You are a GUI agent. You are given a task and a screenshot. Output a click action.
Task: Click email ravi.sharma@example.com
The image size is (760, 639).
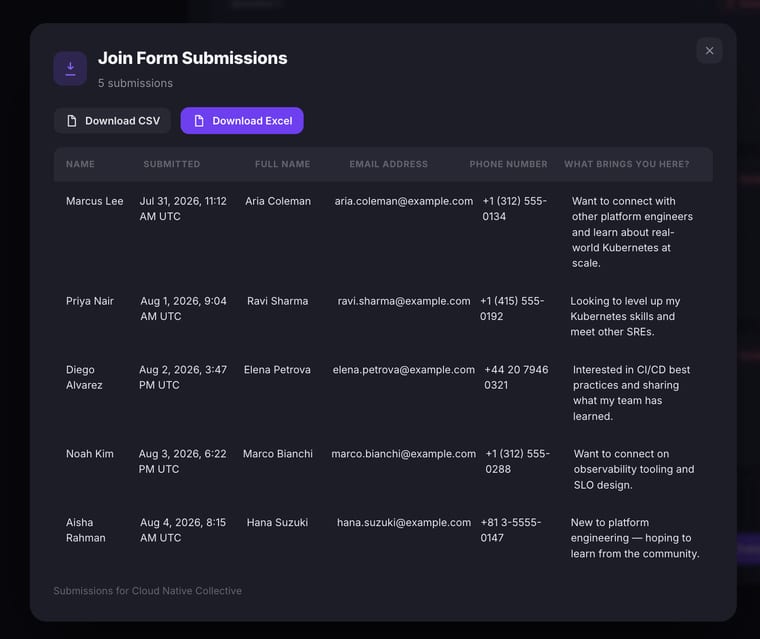[404, 301]
